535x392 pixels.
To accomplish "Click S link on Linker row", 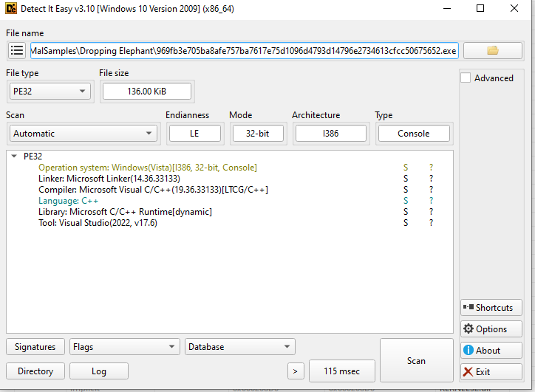I will (x=406, y=178).
